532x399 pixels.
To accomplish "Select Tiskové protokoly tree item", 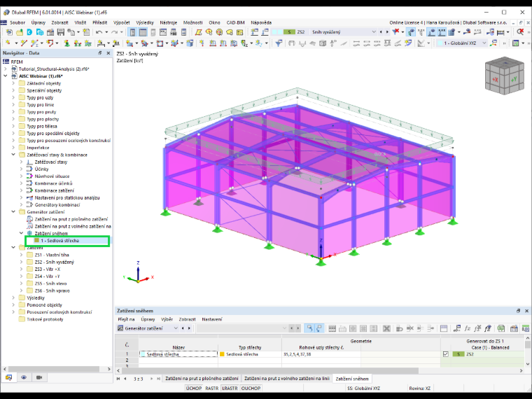I will tap(45, 319).
